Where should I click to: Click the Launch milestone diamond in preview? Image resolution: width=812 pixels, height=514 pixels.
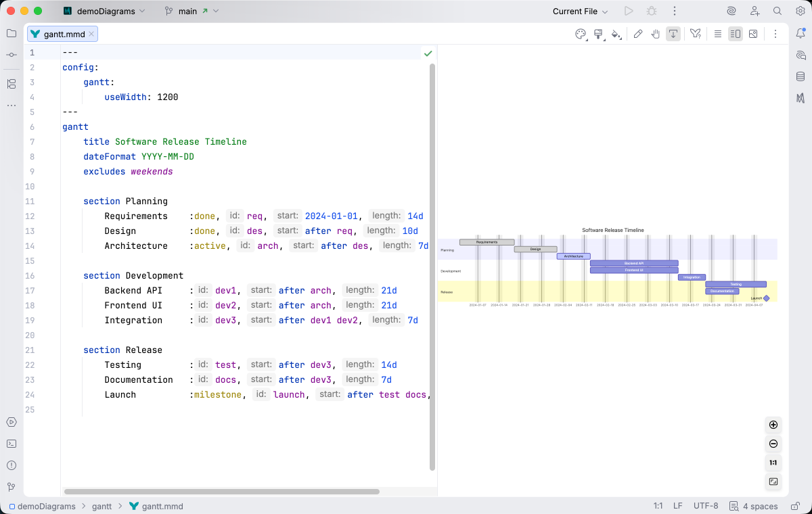tap(766, 298)
